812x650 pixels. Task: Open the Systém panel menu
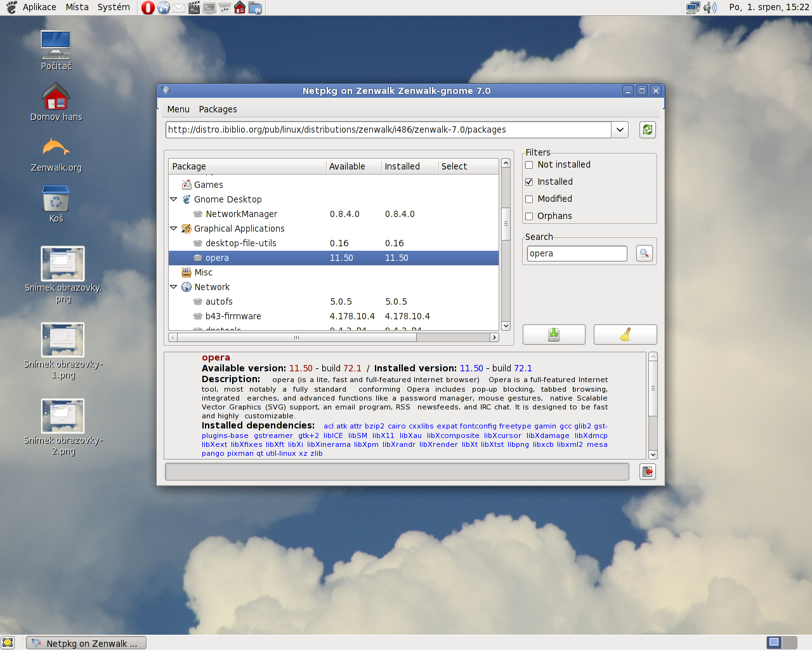[114, 8]
